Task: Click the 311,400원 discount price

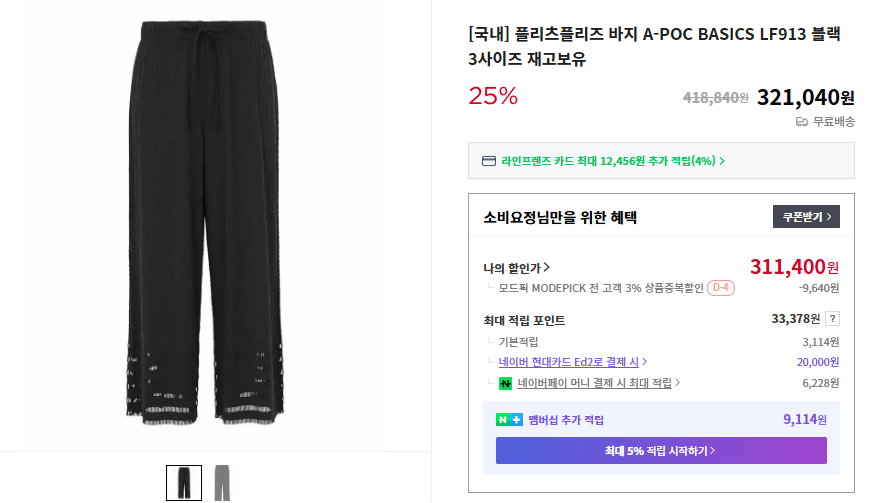Action: click(x=794, y=267)
